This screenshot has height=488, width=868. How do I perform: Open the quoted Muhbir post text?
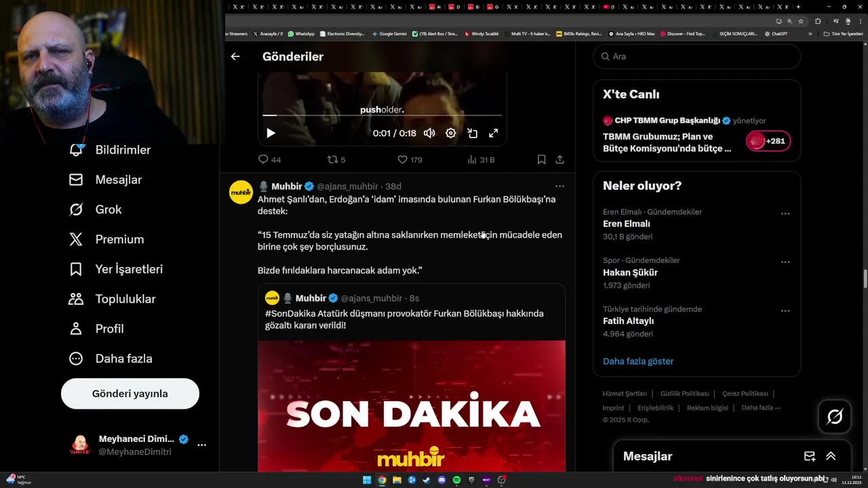click(404, 319)
